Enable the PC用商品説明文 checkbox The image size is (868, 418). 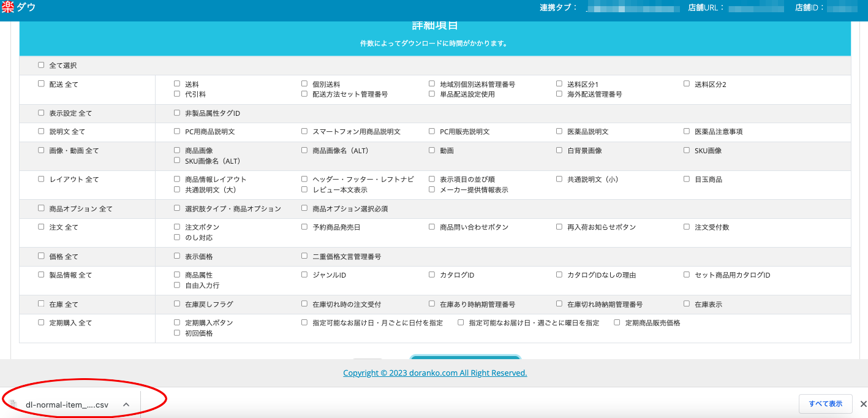pyautogui.click(x=176, y=131)
